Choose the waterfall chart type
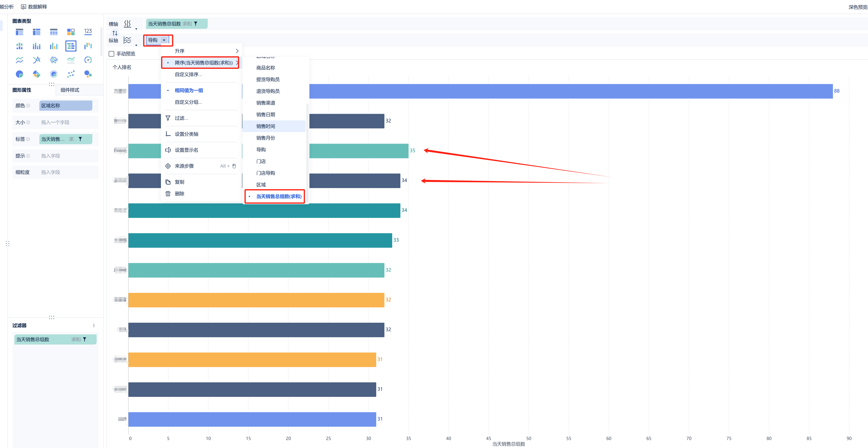Image resolution: width=868 pixels, height=448 pixels. [x=88, y=46]
